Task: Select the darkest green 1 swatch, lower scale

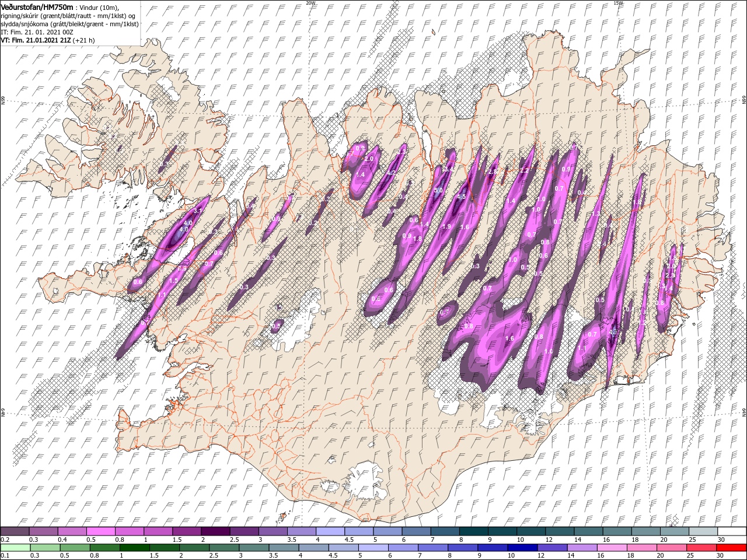Action: (134, 548)
